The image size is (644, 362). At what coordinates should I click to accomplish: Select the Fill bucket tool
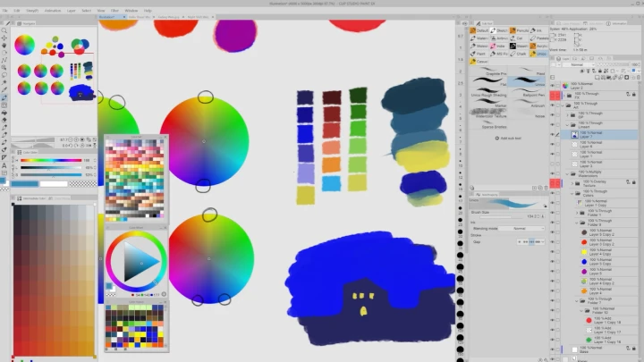[4, 113]
